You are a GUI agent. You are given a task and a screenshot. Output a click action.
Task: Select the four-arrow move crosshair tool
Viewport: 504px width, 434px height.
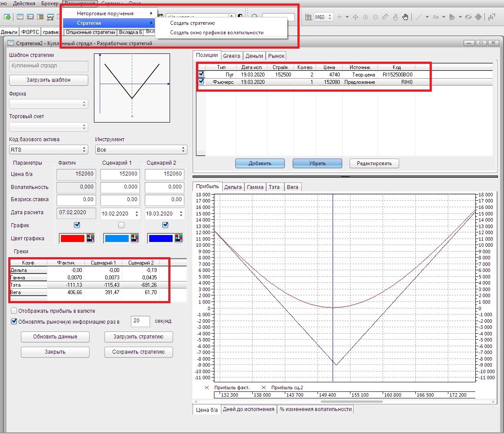pos(355,17)
